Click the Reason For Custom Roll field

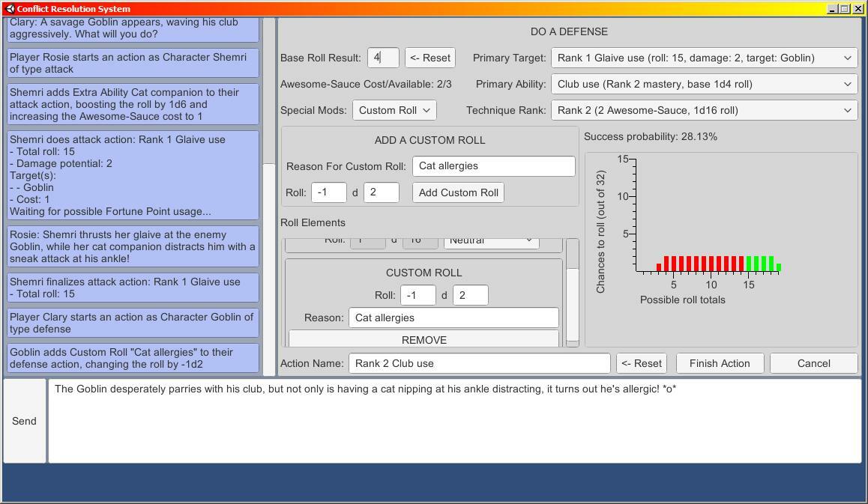pos(493,166)
